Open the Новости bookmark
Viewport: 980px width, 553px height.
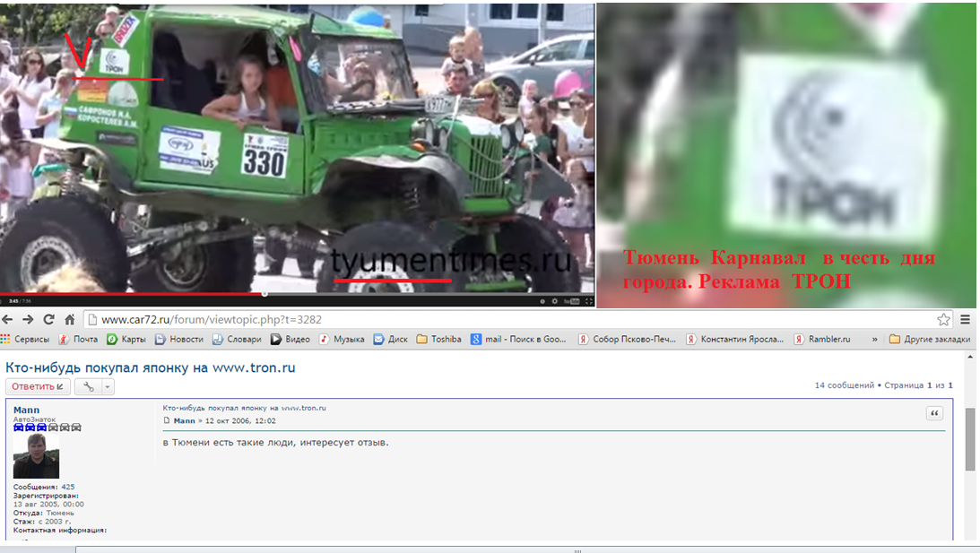pos(179,340)
